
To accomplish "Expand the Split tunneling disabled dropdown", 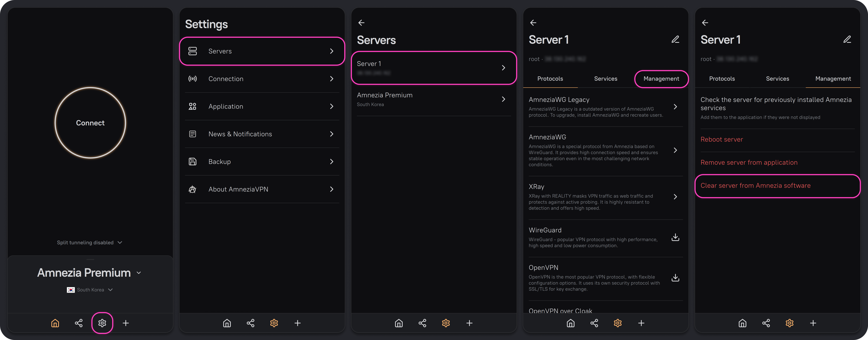I will tap(89, 242).
